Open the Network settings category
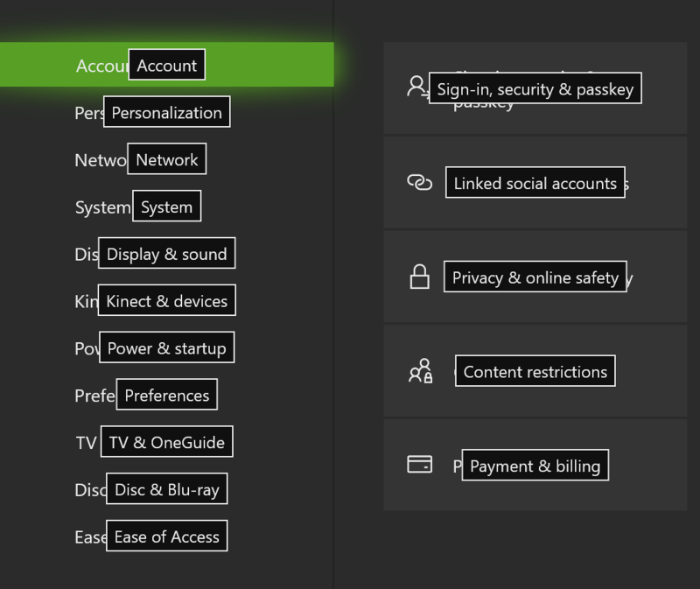Image resolution: width=700 pixels, height=589 pixels. coord(166,159)
